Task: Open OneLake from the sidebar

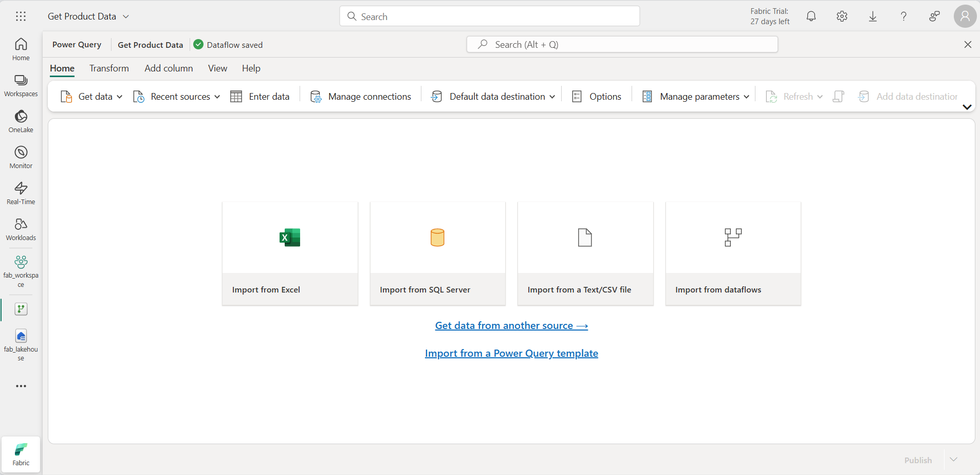Action: 21,121
